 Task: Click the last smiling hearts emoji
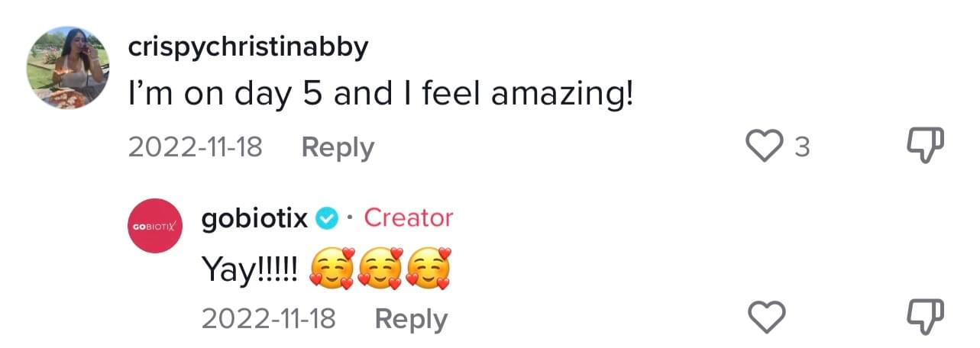428,269
